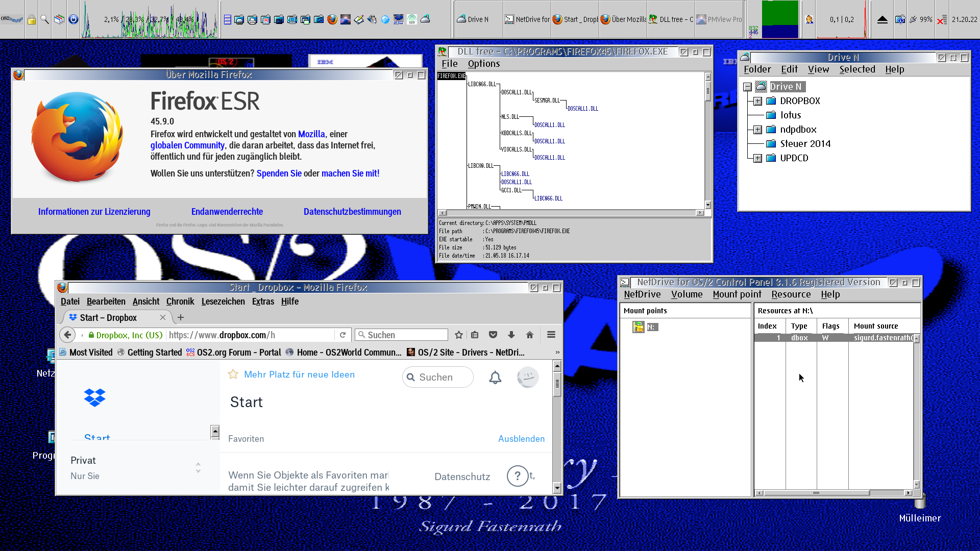Image resolution: width=980 pixels, height=551 pixels.
Task: Select the dbox resource row in NetDrive
Action: pyautogui.click(x=834, y=338)
